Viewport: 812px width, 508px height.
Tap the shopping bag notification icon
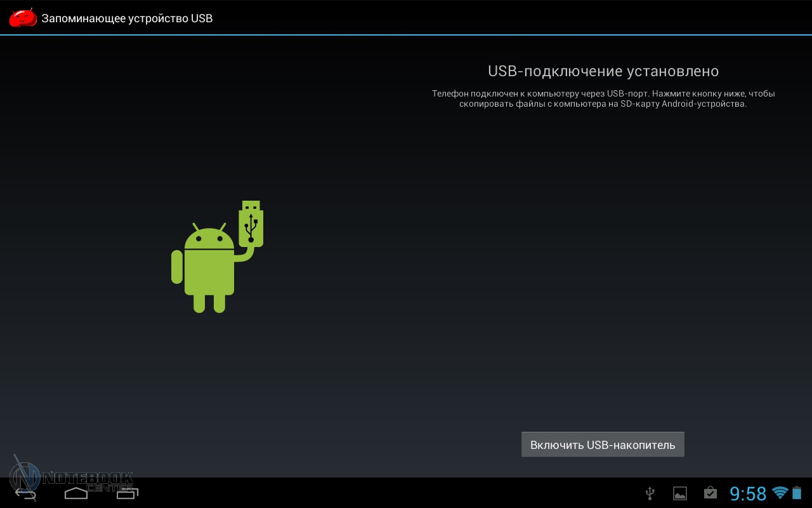click(x=710, y=493)
